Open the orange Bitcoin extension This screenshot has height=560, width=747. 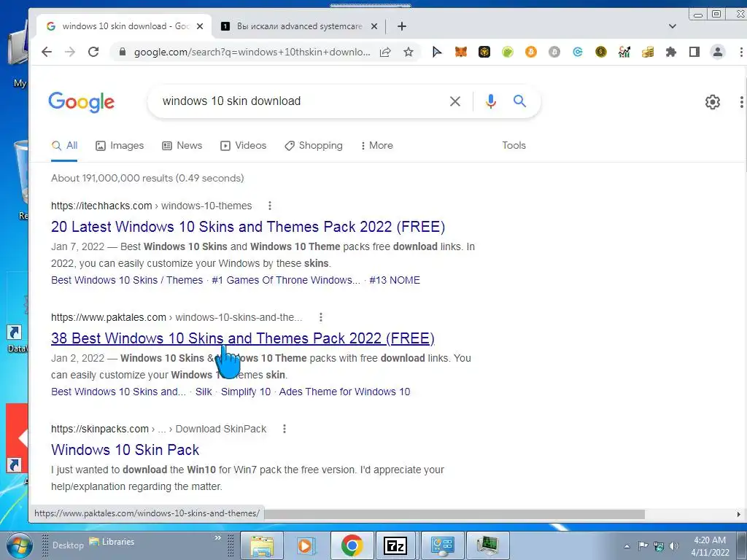click(x=531, y=52)
